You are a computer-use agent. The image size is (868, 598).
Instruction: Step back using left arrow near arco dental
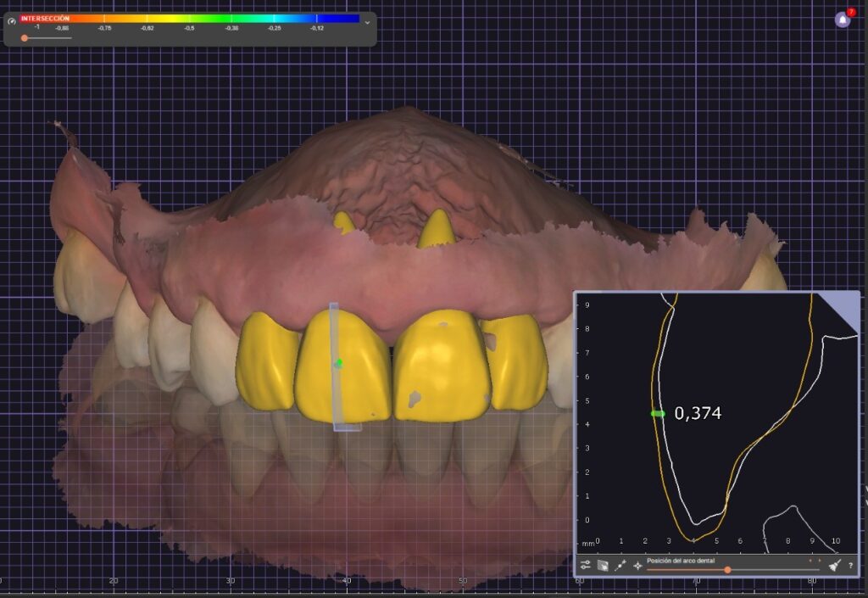pyautogui.click(x=810, y=560)
